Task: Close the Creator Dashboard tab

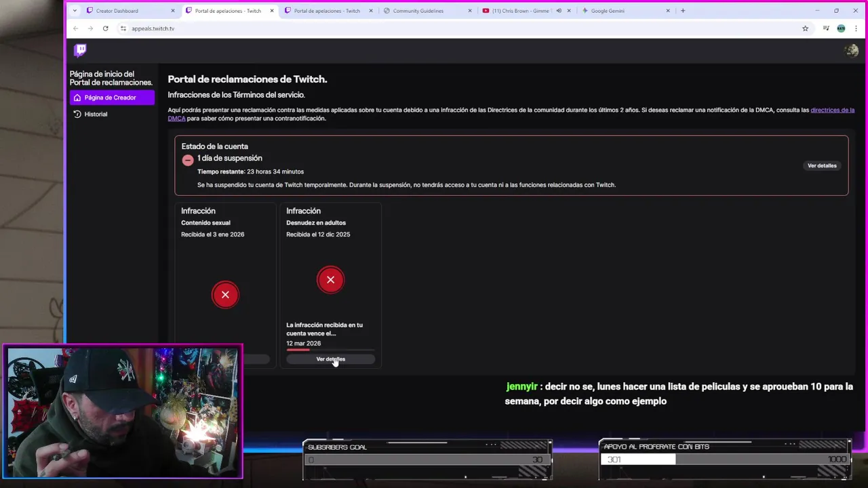Action: 173,11
